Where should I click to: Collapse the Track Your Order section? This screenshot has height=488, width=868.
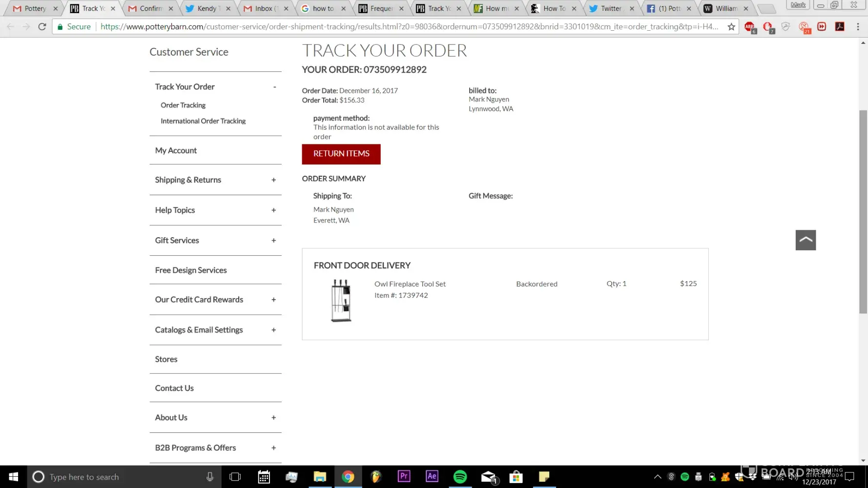click(274, 87)
